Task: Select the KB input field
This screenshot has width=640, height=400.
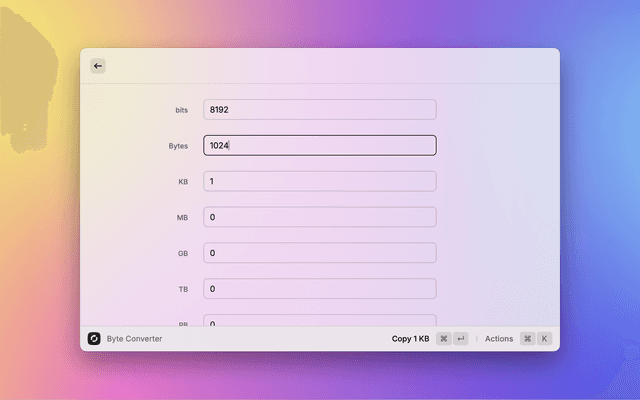Action: [x=320, y=182]
